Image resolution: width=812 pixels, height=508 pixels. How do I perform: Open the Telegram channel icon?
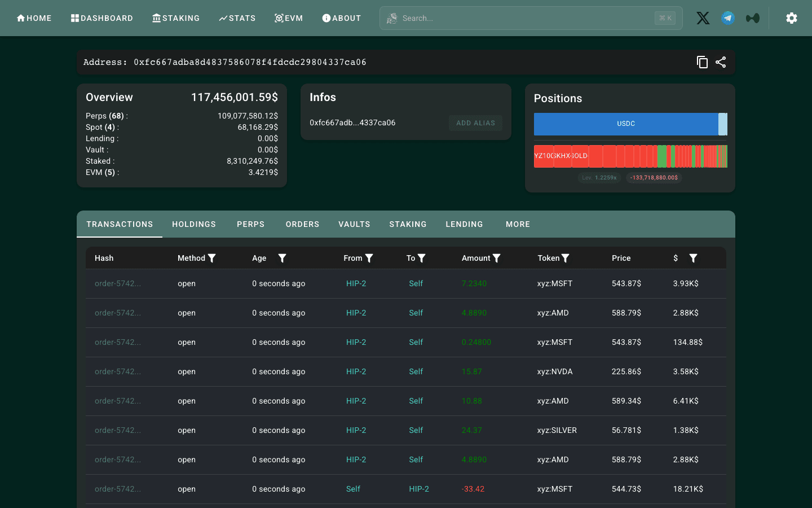(x=728, y=18)
